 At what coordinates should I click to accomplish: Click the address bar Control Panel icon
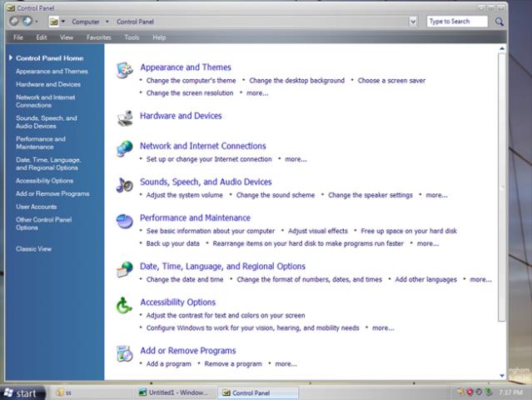(x=54, y=22)
